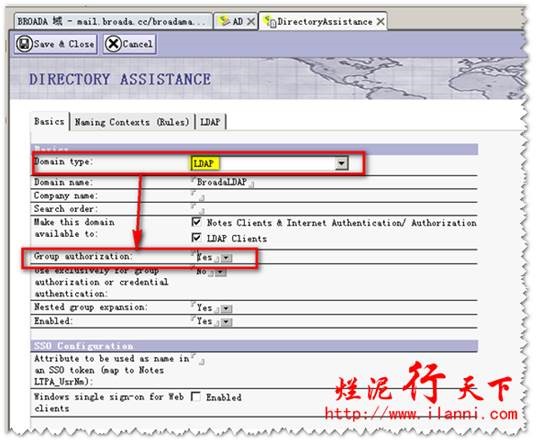Open the Domain type dropdown arrow
554x446 pixels.
coord(342,163)
